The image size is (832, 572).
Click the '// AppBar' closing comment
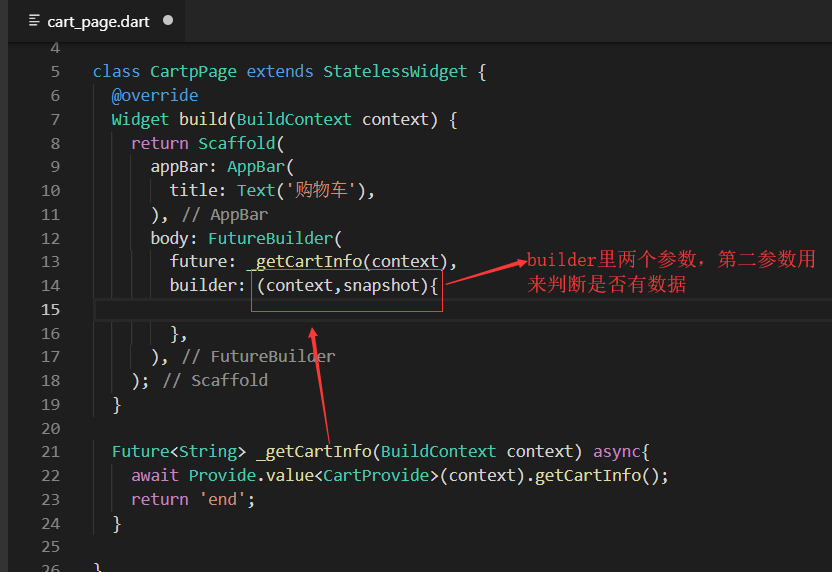point(224,214)
